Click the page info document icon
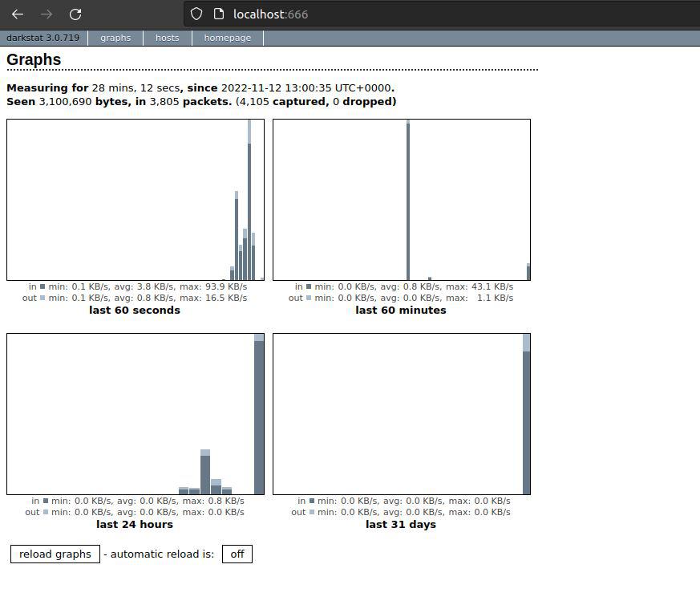 point(219,14)
